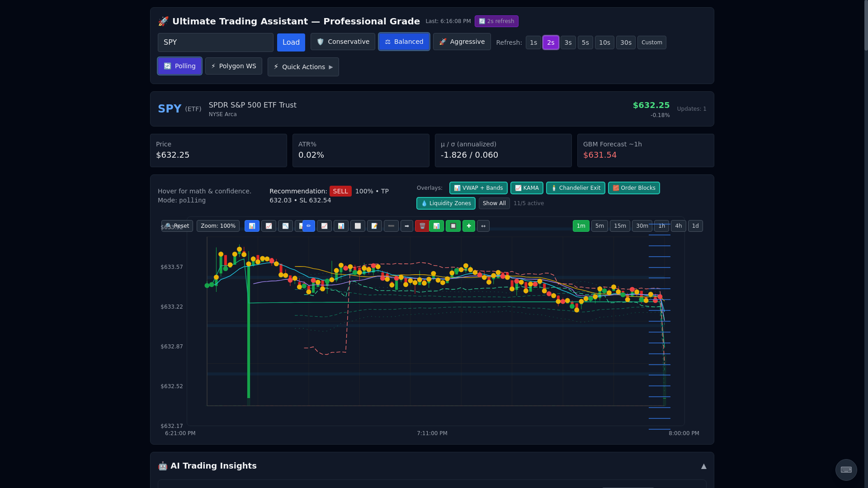The height and width of the screenshot is (488, 868).
Task: Click the green bar chart button
Action: tap(436, 226)
